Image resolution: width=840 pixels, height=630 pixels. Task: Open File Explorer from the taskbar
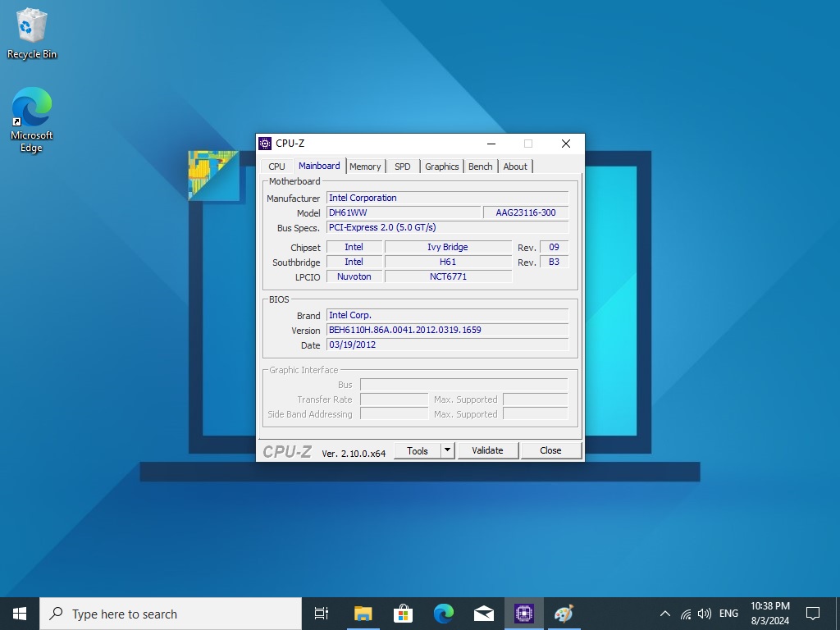coord(363,614)
